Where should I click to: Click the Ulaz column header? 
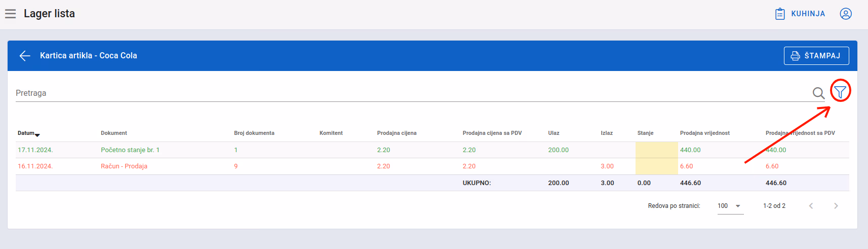pos(554,133)
